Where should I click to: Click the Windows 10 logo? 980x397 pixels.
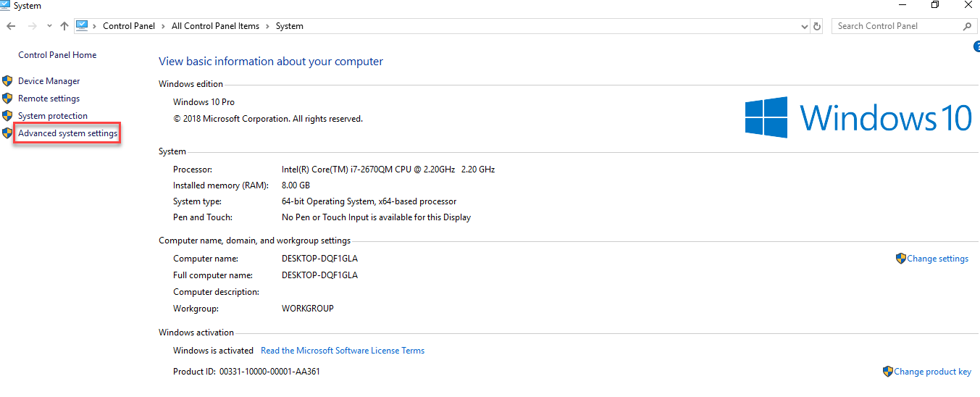point(858,117)
